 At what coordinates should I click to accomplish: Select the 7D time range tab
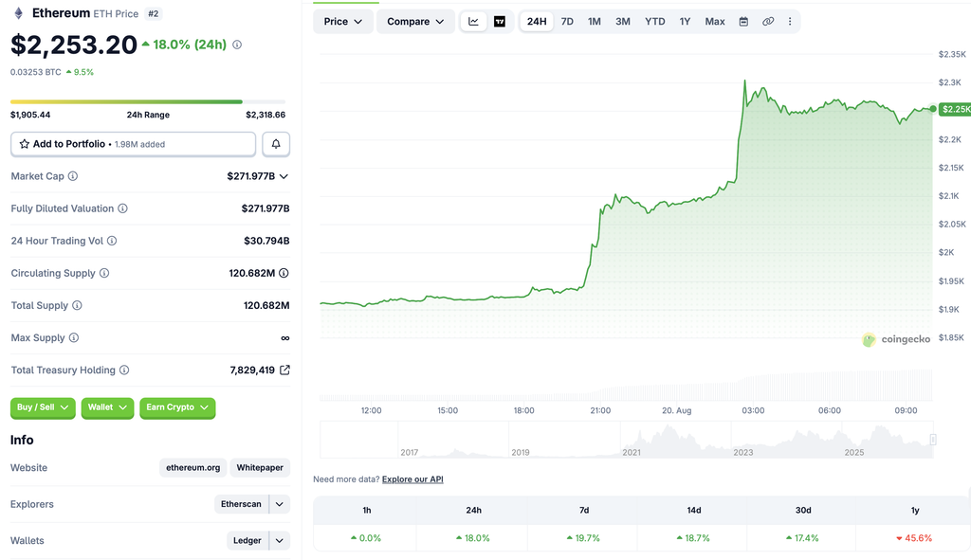[567, 22]
